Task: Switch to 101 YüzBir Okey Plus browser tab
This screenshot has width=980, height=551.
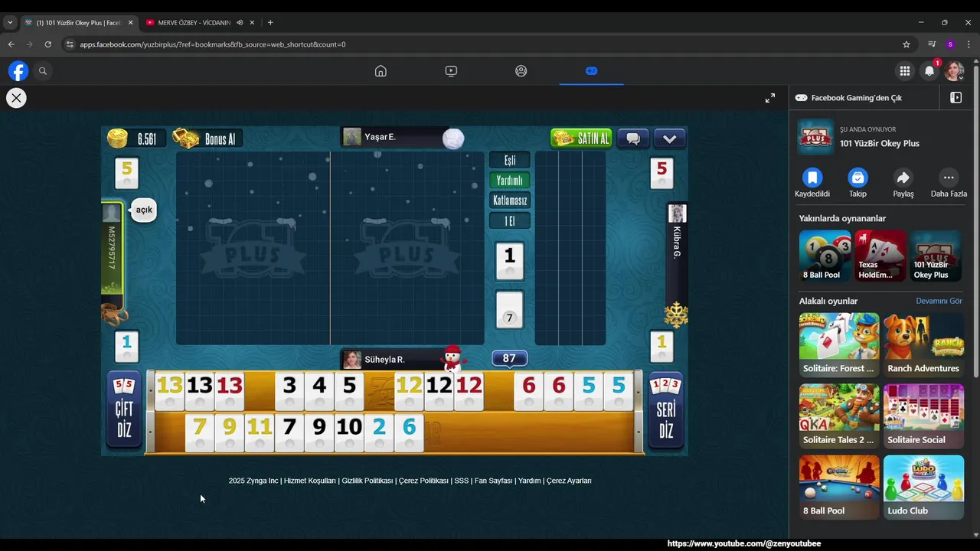Action: coord(77,22)
